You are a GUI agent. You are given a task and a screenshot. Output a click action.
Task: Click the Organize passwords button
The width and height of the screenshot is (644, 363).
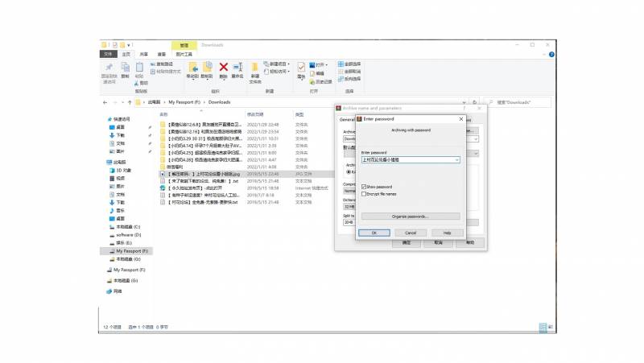pyautogui.click(x=411, y=217)
